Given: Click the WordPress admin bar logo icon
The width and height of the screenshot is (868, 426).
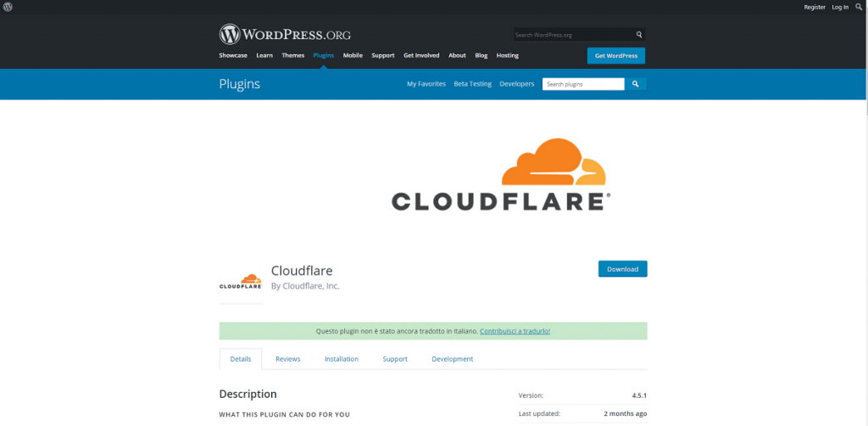Looking at the screenshot, I should coord(8,7).
